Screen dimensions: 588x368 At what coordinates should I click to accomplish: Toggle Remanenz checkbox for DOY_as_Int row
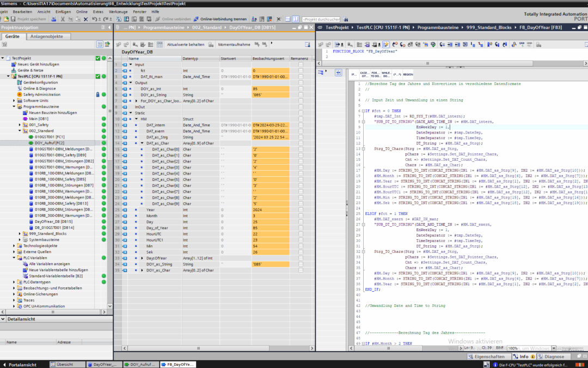[x=301, y=89]
